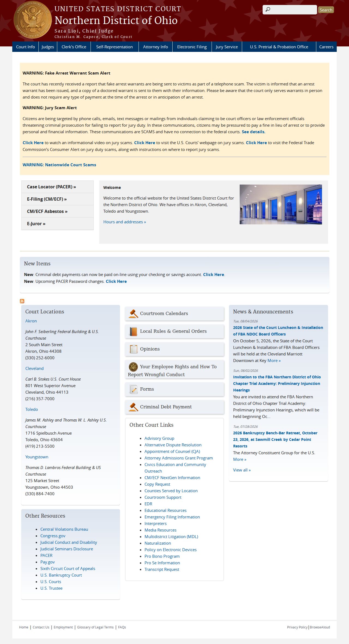Open the RSS feed icon
Image resolution: width=349 pixels, height=644 pixels.
point(22,301)
